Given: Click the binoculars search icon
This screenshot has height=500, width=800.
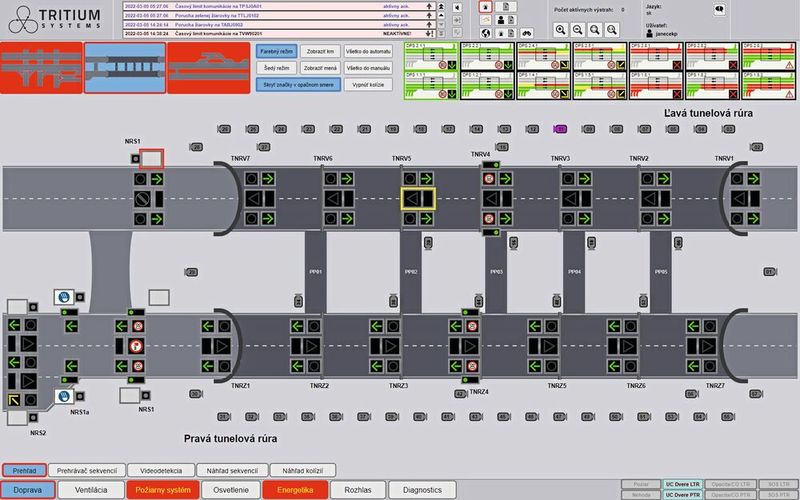Looking at the screenshot, I should (527, 33).
